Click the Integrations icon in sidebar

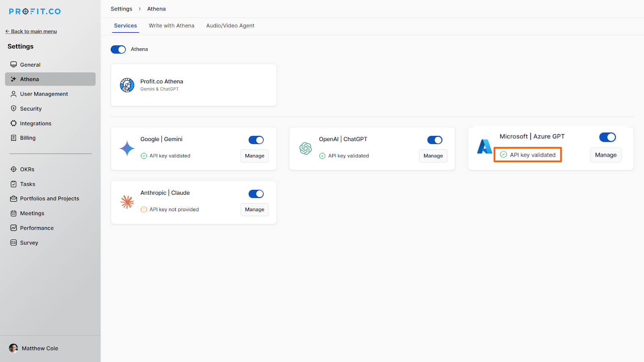[14, 123]
